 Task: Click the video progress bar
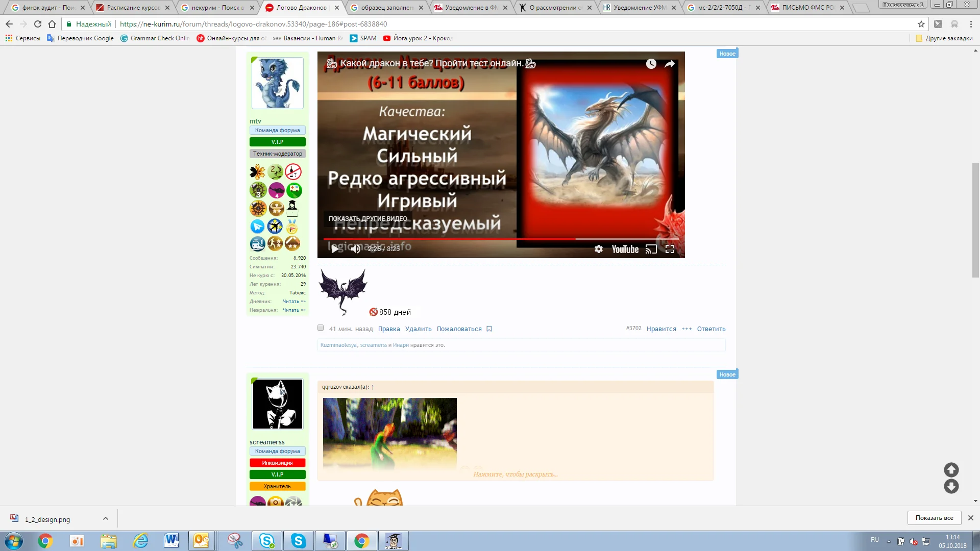(x=500, y=239)
